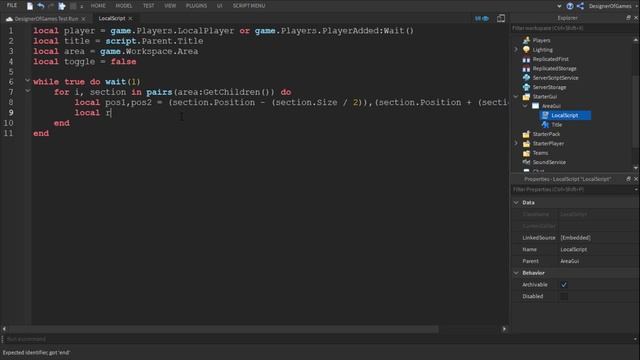Select LocalScript in the Explorer tree
This screenshot has height=360, width=640.
564,115
